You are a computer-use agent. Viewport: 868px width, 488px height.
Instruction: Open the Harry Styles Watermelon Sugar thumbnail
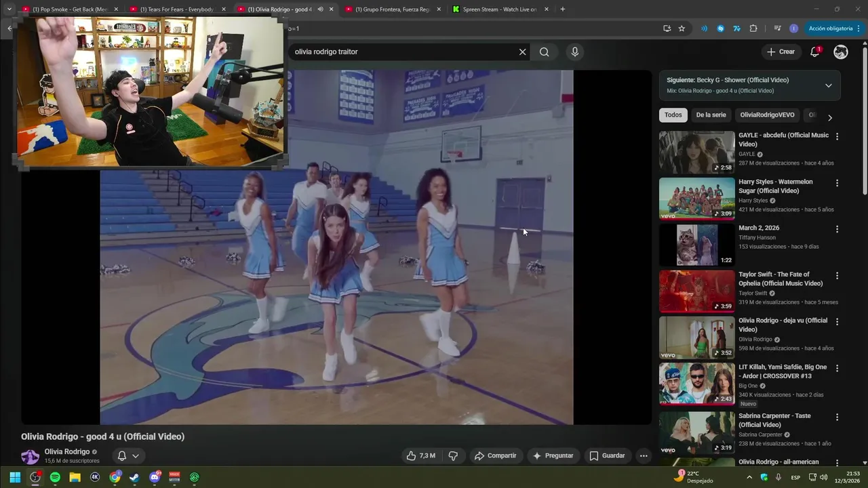(696, 199)
